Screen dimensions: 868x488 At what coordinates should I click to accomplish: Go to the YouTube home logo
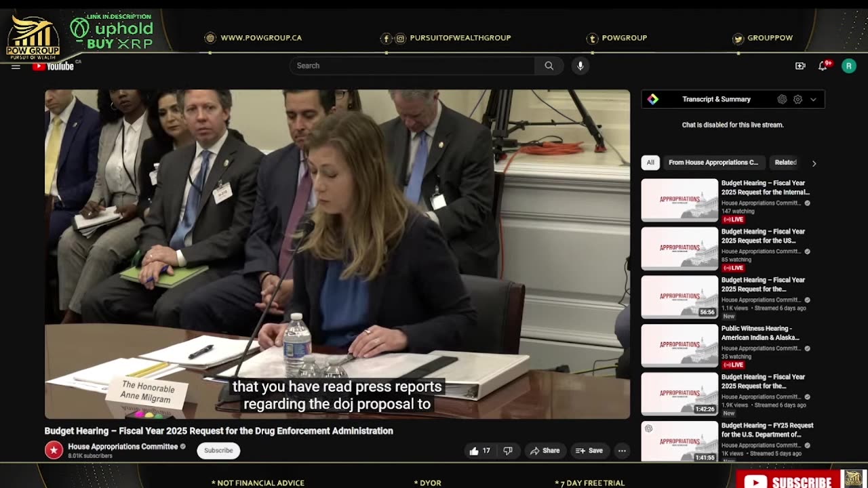pos(53,66)
